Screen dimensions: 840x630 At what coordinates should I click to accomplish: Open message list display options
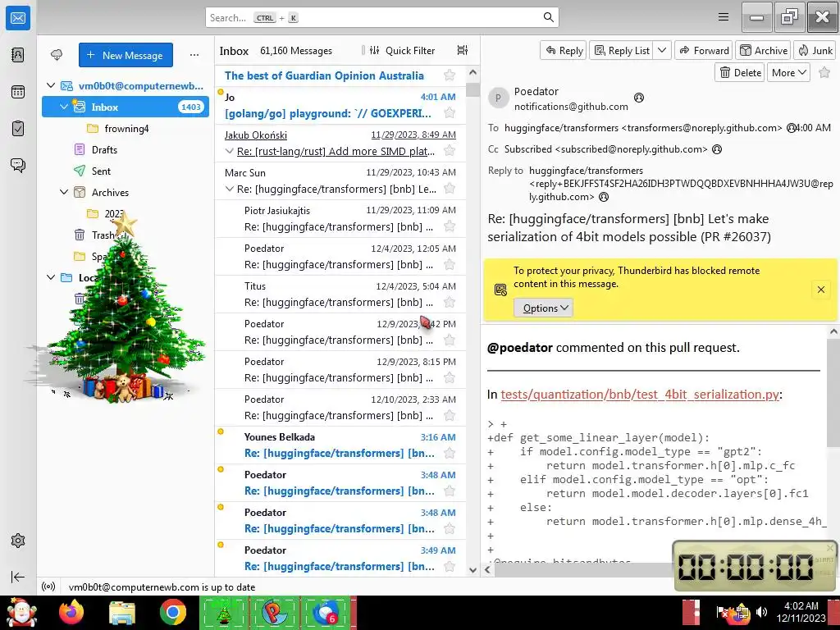463,50
